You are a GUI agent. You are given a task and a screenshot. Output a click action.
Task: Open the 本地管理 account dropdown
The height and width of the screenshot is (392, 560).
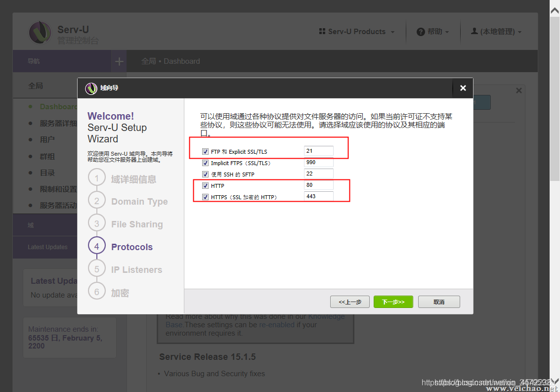click(x=496, y=32)
